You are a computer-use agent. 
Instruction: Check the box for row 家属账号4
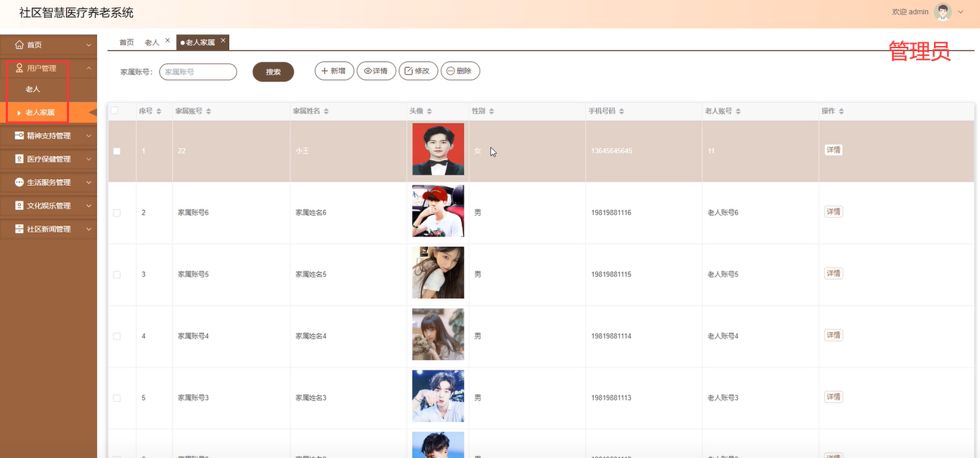[x=117, y=336]
